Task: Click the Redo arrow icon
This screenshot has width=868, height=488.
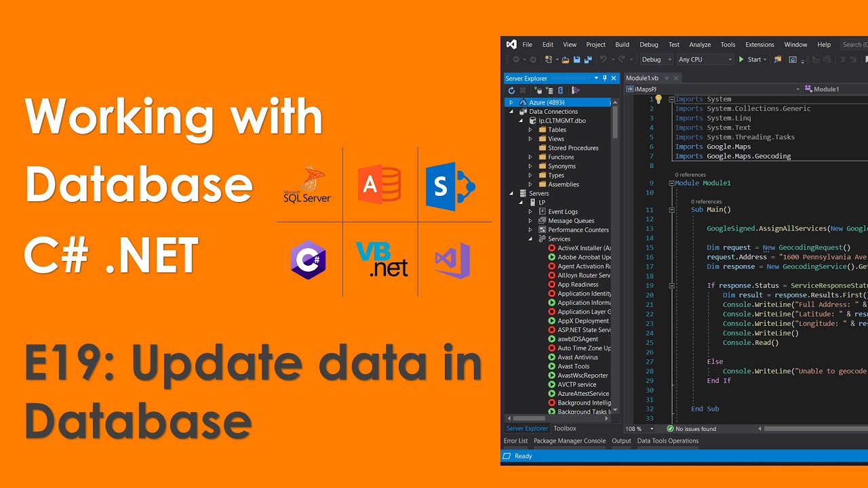Action: pyautogui.click(x=621, y=60)
